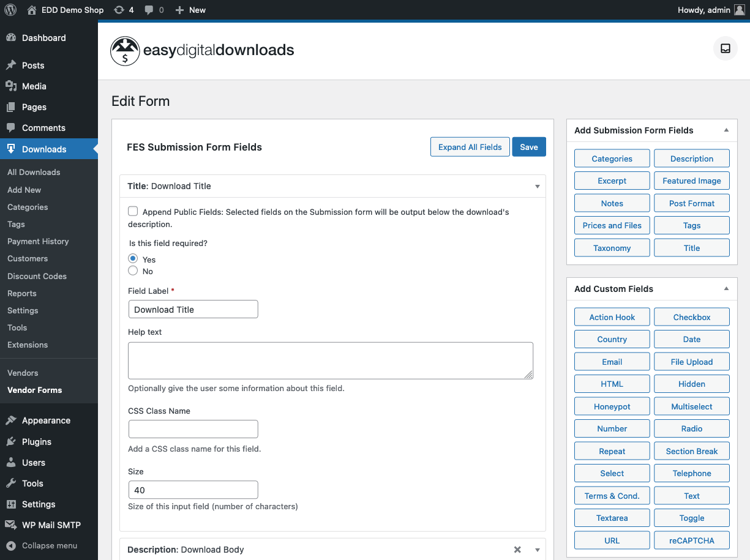Click the Help text textarea
This screenshot has width=750, height=560.
click(x=331, y=360)
